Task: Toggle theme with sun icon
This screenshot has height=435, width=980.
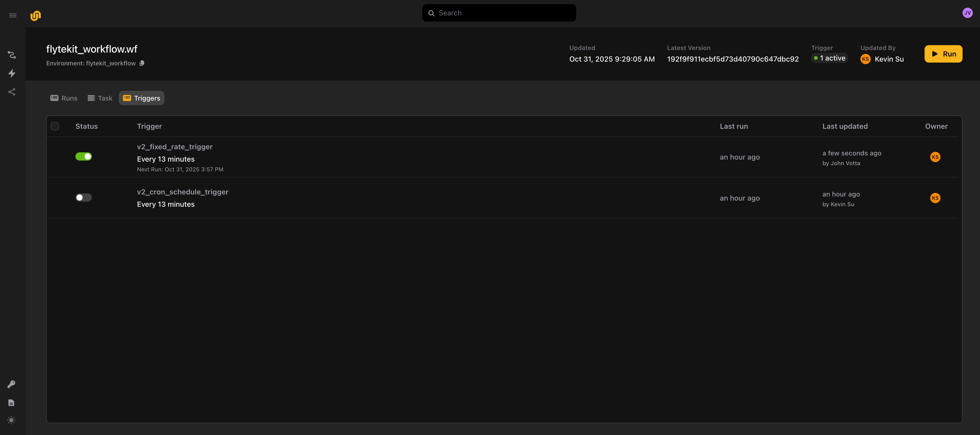Action: coord(11,420)
